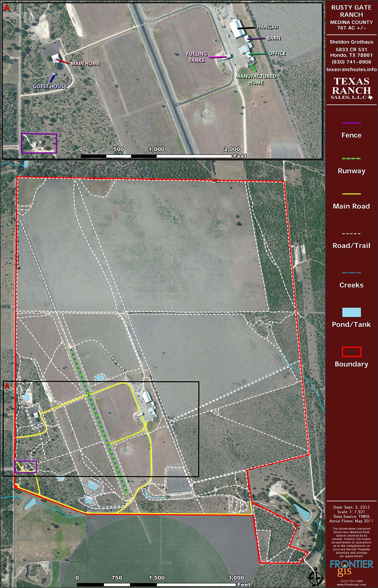The image size is (378, 588).
Task: Click the Runway legend green dashed symbol
Action: coord(352,159)
